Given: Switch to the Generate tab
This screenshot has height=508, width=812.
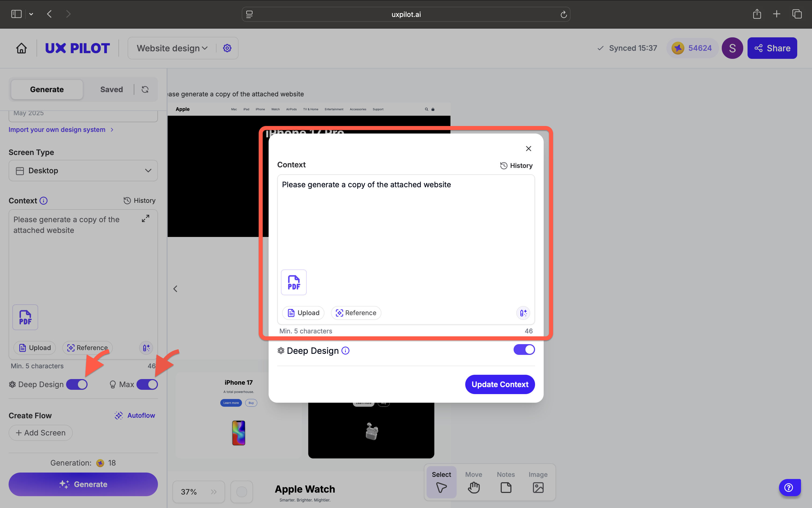Looking at the screenshot, I should [x=47, y=89].
